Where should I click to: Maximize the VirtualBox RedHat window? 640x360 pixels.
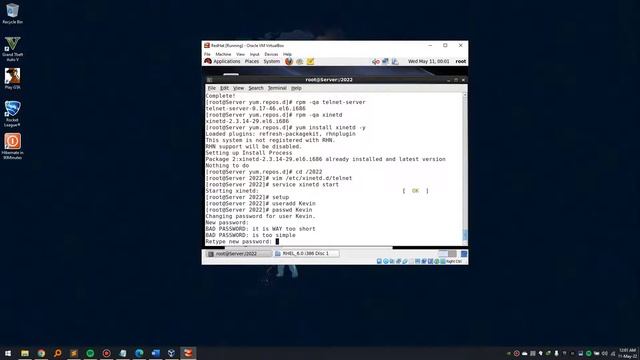[x=445, y=46]
